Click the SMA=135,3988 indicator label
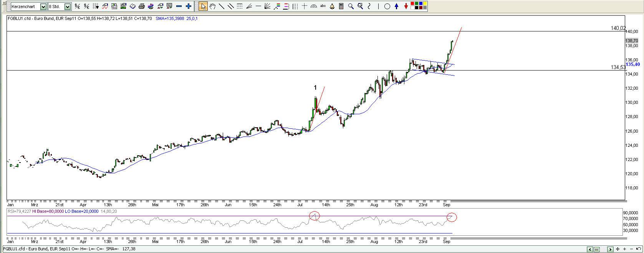 pos(170,18)
